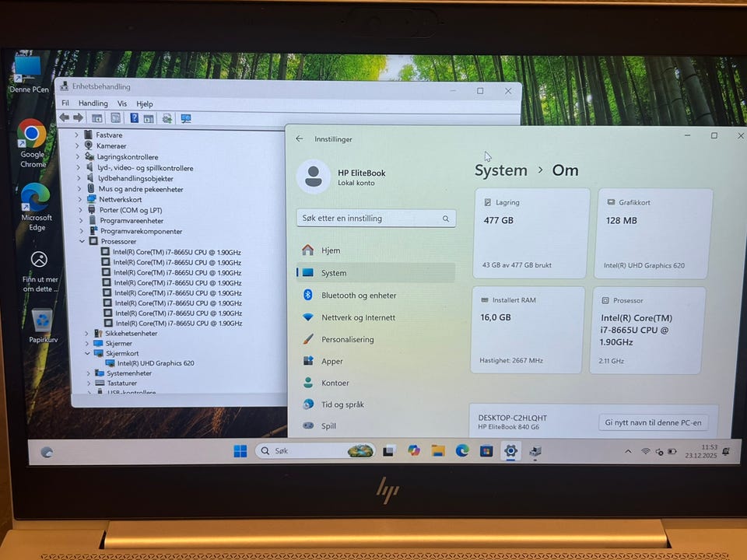This screenshot has height=560, width=747.
Task: Click the Lagring 477 GB card
Action: 531,233
